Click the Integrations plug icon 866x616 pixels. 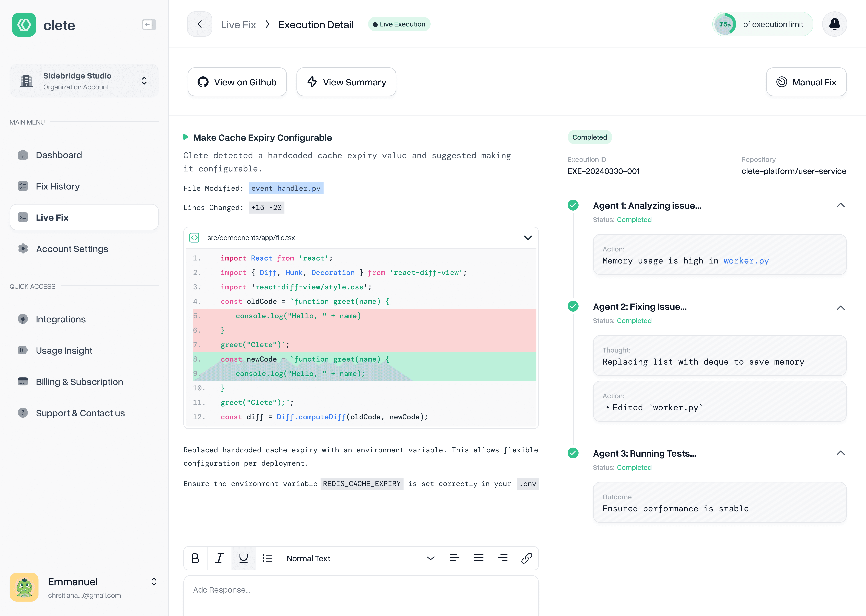pyautogui.click(x=23, y=319)
